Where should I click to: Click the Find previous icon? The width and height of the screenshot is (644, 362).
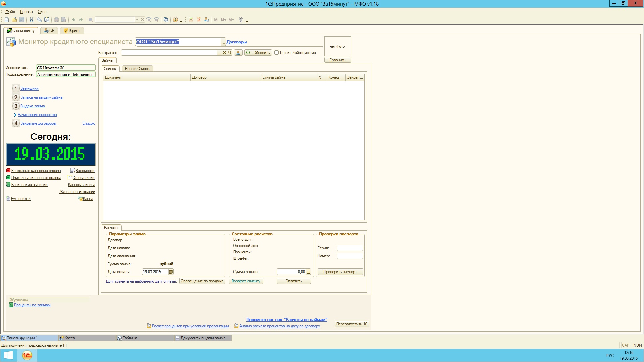[x=156, y=20]
